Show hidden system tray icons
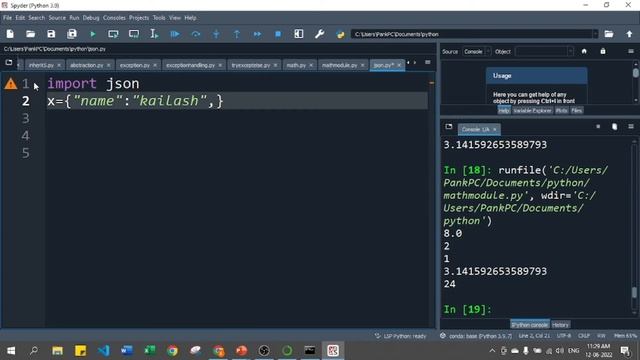Viewport: 640px width, 360px height. coord(492,351)
